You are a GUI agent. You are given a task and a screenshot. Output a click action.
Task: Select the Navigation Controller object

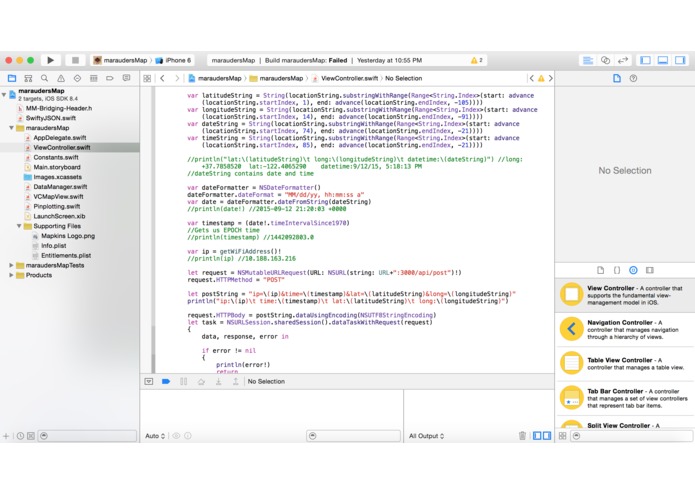[x=625, y=329]
